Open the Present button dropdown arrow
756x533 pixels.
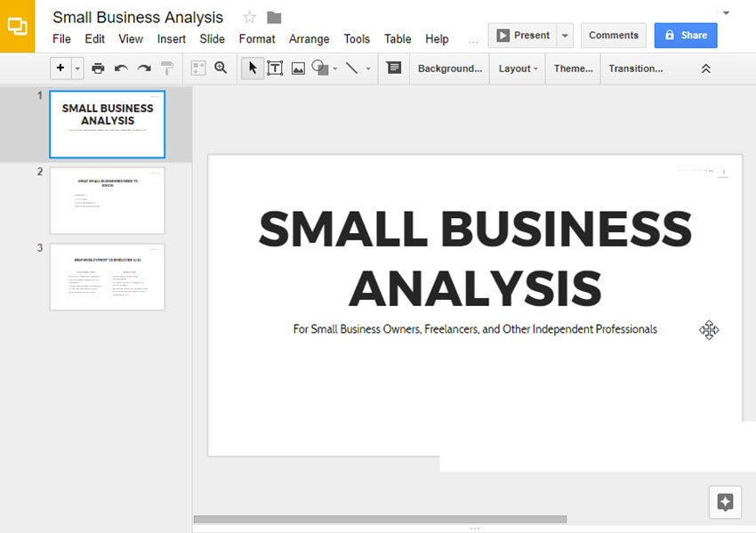pos(564,35)
